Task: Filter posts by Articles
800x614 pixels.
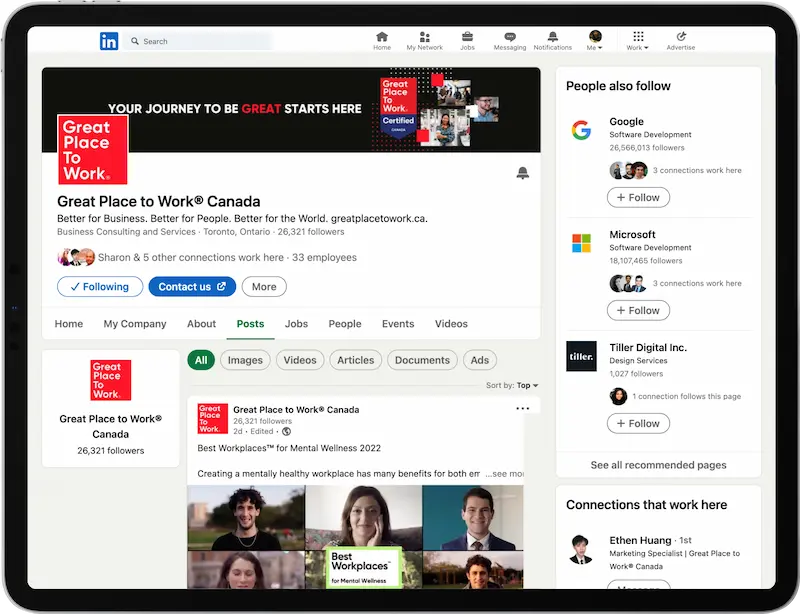Action: (356, 360)
